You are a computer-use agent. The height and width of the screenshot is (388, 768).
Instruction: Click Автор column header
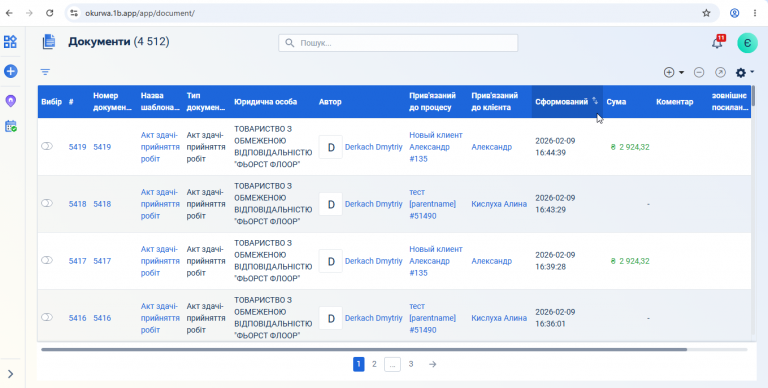pos(330,102)
